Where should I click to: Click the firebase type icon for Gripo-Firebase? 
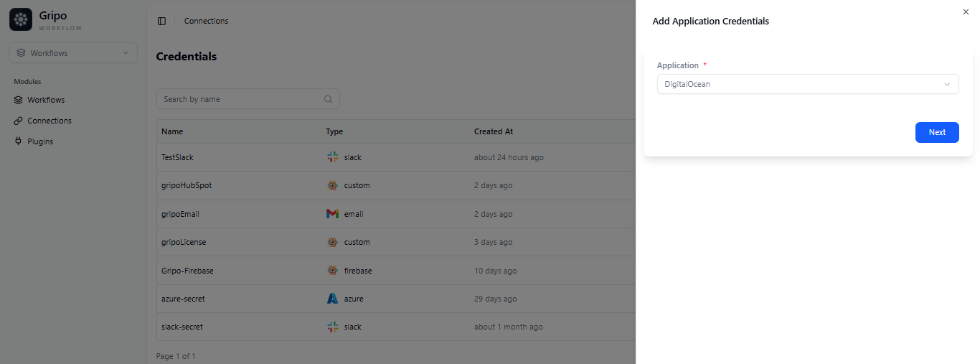tap(332, 271)
